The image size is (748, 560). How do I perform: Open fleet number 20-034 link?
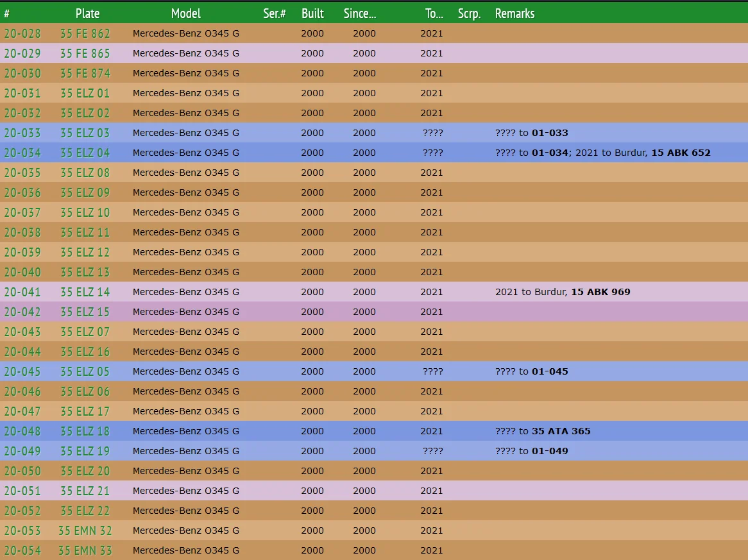[22, 153]
